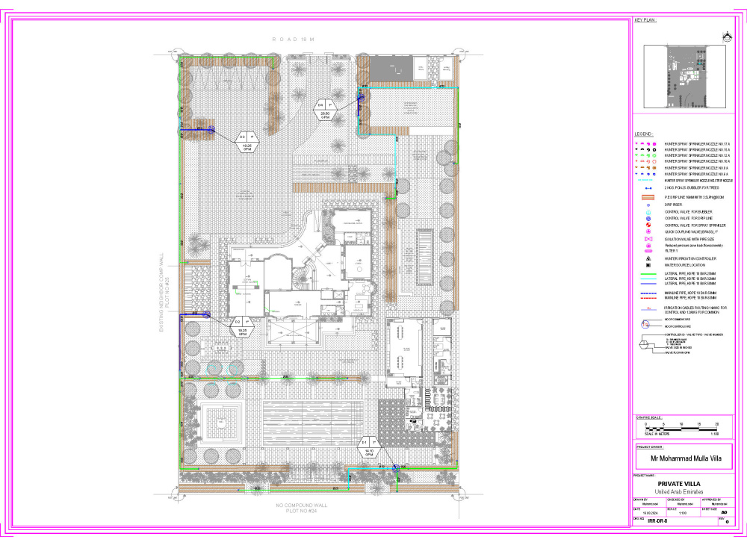Select the isolation valve legend symbol
The height and width of the screenshot is (560, 747).
[x=648, y=239]
